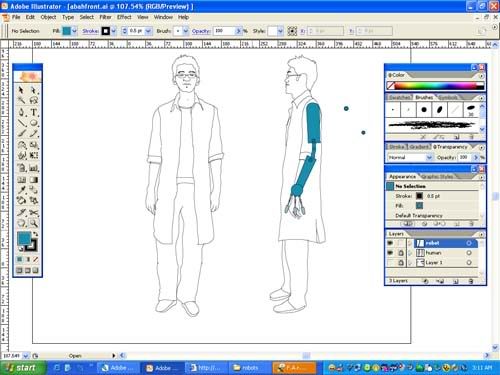Unlock Layer 1 lock icon
This screenshot has width=500, height=375.
[x=401, y=263]
